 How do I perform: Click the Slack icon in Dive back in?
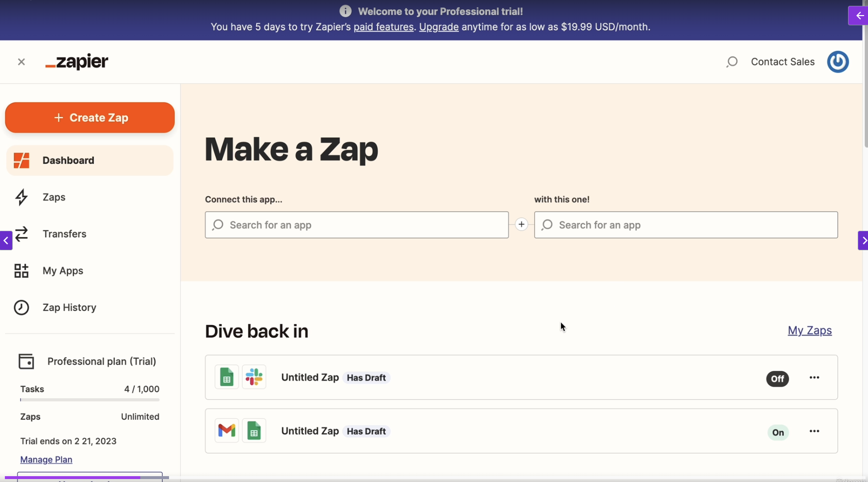(x=254, y=377)
